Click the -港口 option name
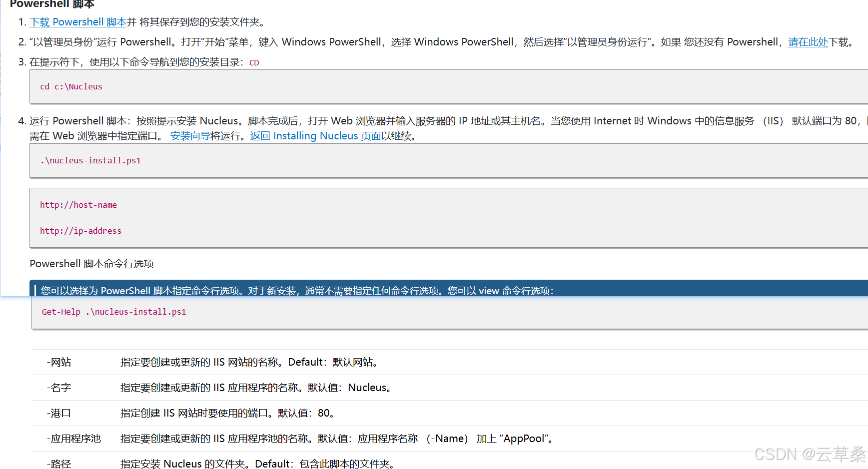Screen dimensions: 868x469 pyautogui.click(x=59, y=413)
